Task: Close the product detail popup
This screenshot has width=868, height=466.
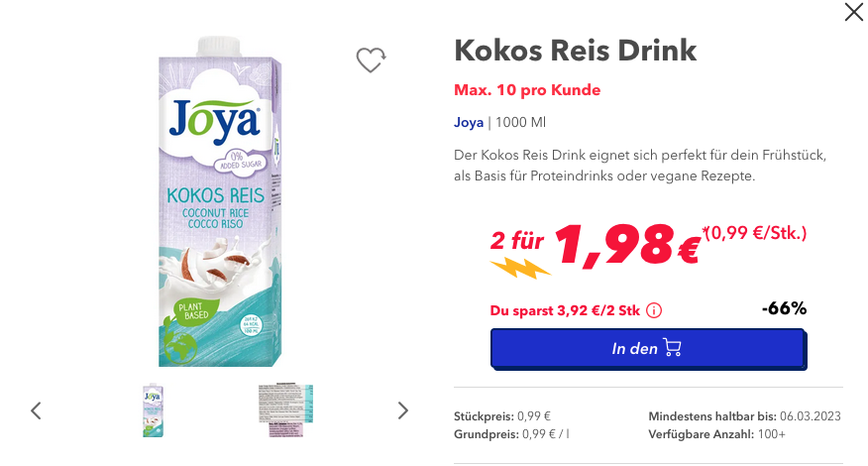Action: [x=853, y=12]
